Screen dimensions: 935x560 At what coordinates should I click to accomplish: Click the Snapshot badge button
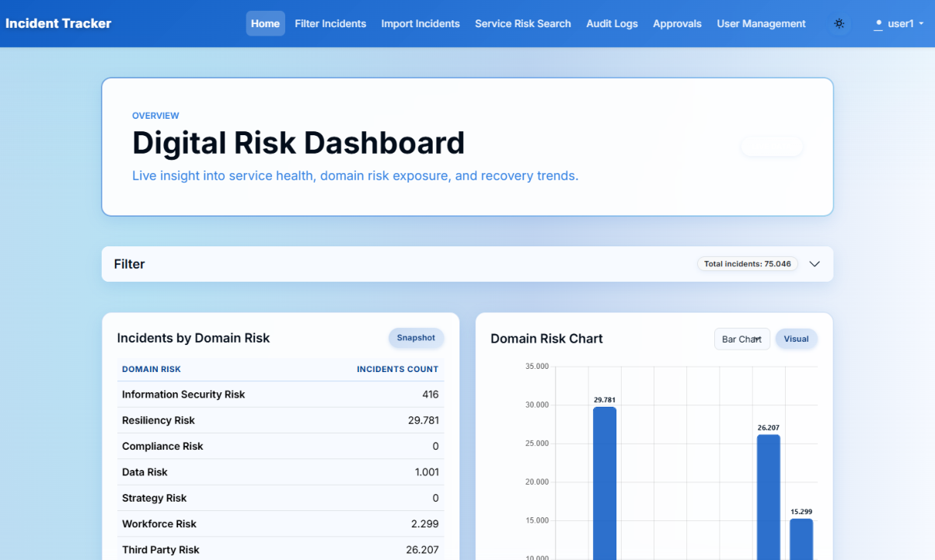click(416, 338)
